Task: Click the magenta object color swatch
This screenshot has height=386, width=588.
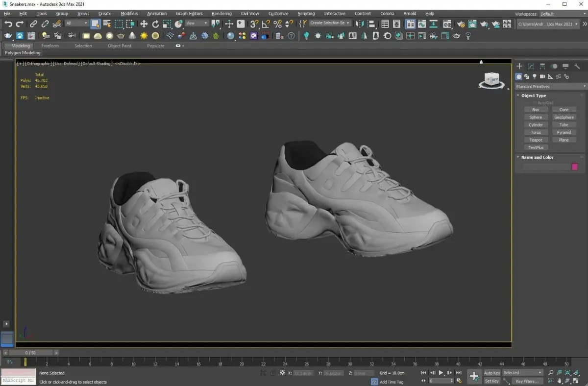Action: 575,167
